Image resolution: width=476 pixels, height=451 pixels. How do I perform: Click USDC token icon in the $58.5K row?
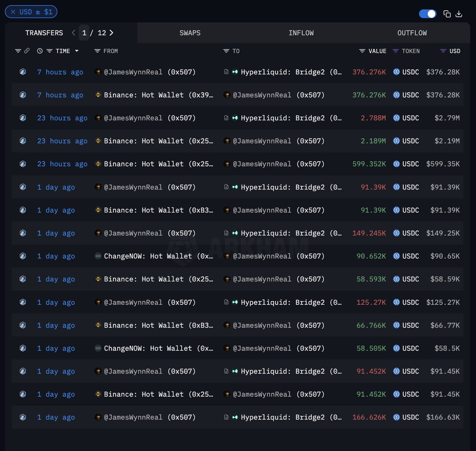click(396, 348)
